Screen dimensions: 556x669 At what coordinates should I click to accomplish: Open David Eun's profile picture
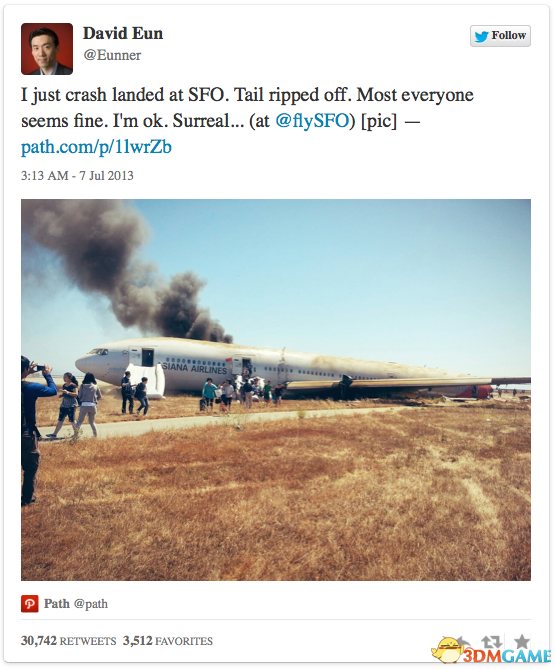(x=47, y=49)
